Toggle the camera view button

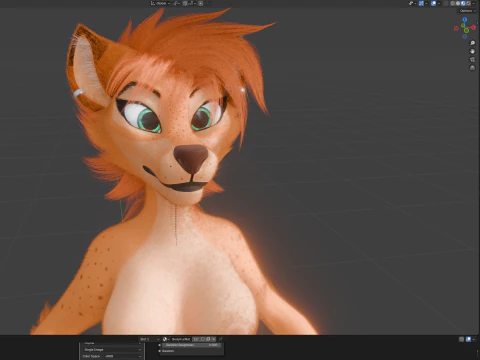coord(472,59)
